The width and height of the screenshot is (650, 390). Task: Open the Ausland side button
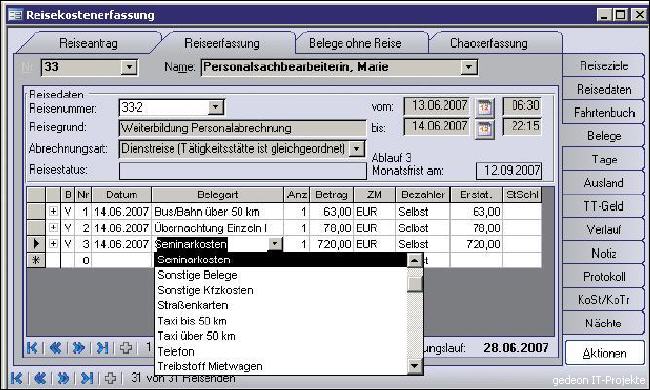(x=604, y=183)
